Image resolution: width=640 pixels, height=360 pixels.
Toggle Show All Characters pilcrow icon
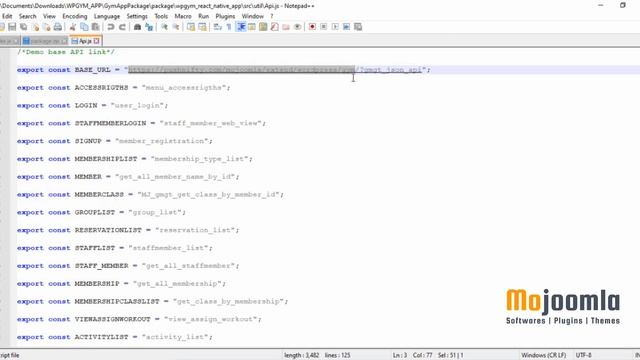(229, 27)
